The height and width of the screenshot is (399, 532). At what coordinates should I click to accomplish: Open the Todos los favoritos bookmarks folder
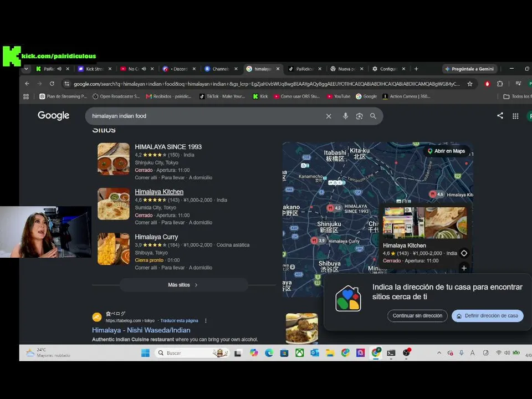click(516, 96)
